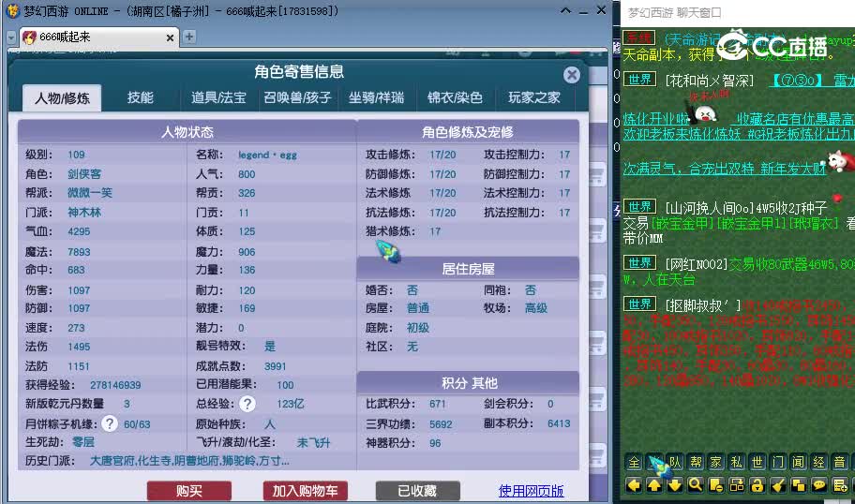
Task: Click the 系统 tag in chat window
Action: 639,37
